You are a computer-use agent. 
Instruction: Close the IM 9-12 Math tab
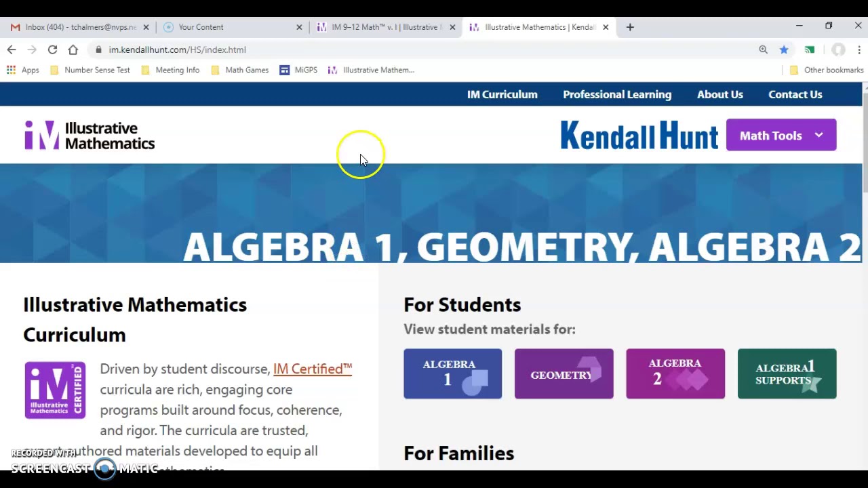(x=452, y=27)
